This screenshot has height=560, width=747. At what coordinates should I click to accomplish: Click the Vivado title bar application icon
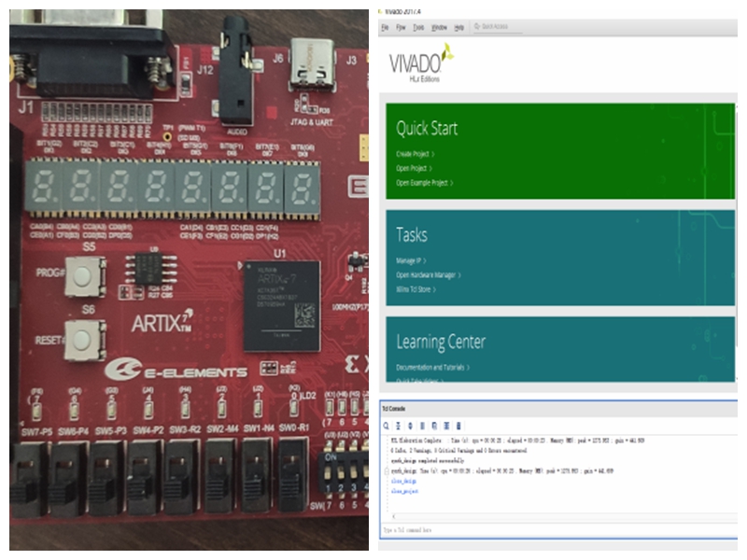(x=380, y=11)
